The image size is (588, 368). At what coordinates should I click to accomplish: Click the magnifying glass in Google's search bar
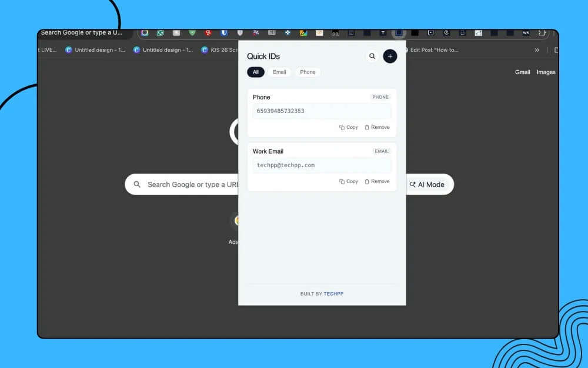click(136, 184)
